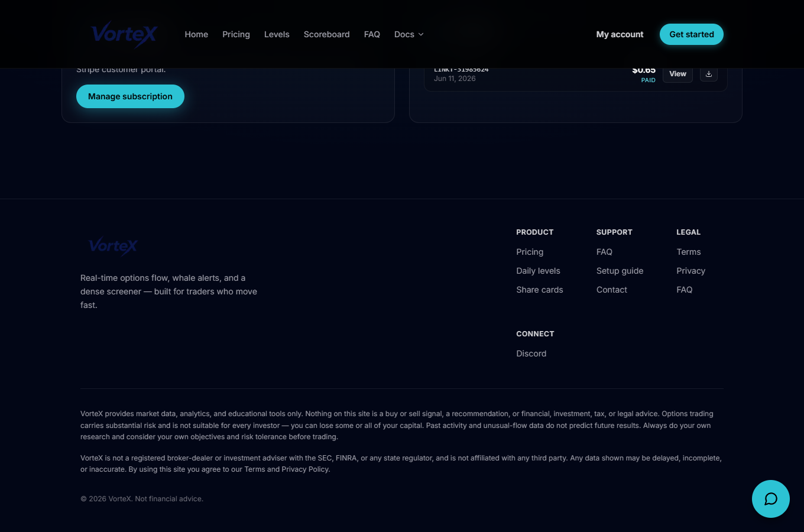Open Levels in the top navigation
This screenshot has width=804, height=532.
tap(277, 34)
